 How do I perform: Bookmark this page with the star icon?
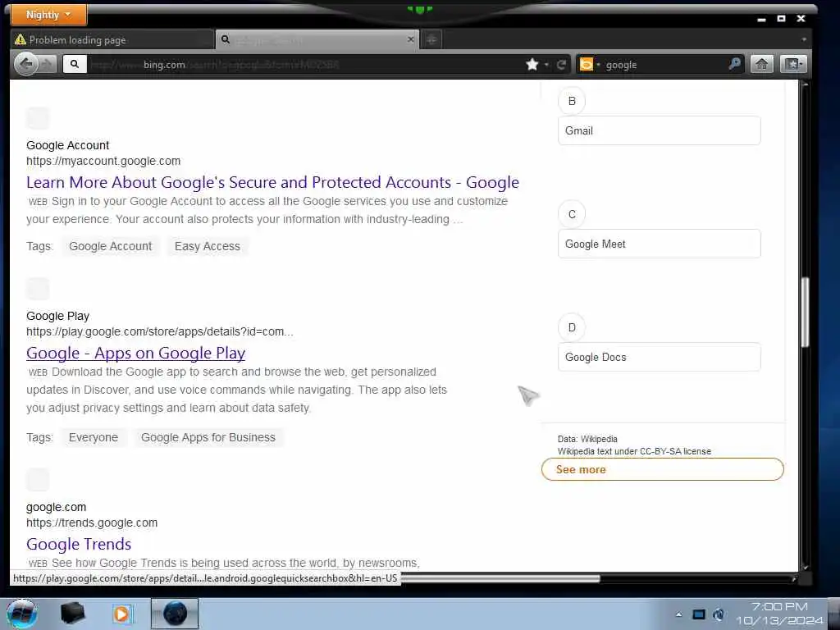coord(532,65)
